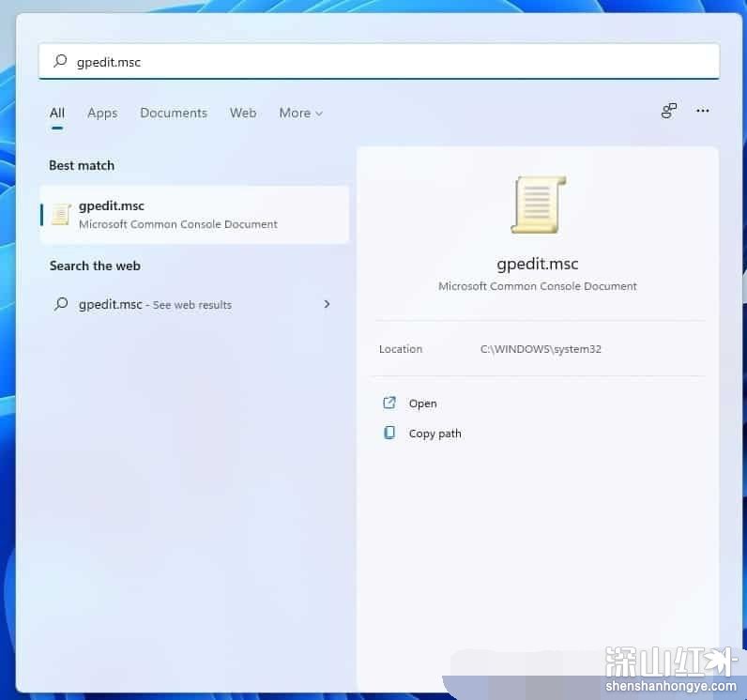Click the gpedit.msc title in preview pane
Screen dimensions: 747x700
point(538,264)
